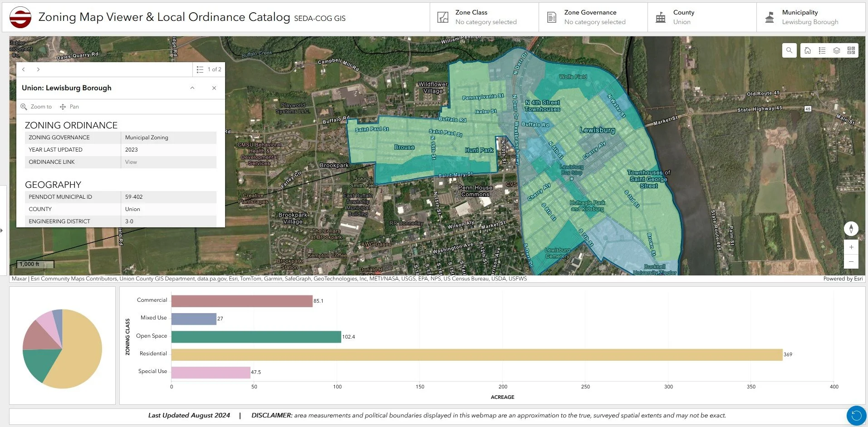Viewport: 868px width, 427px height.
Task: Zoom in with the plus button
Action: point(851,247)
